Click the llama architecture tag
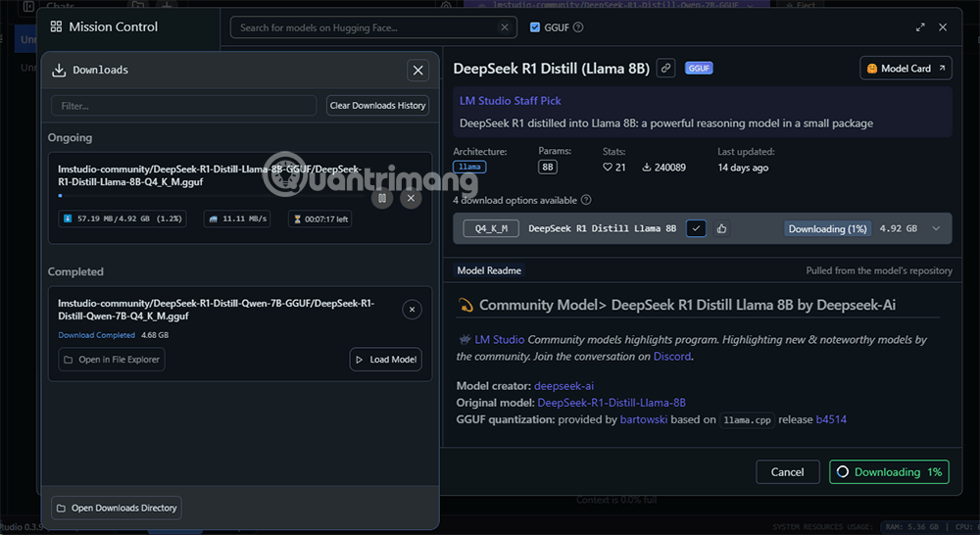 point(469,167)
